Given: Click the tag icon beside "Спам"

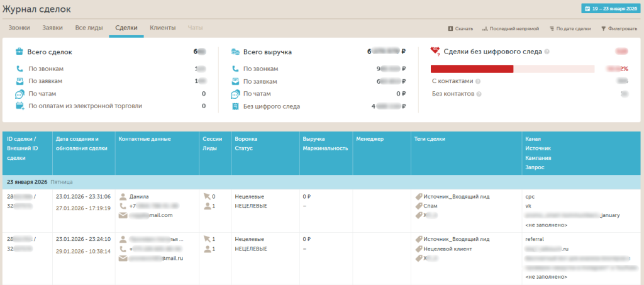Looking at the screenshot, I should (418, 206).
